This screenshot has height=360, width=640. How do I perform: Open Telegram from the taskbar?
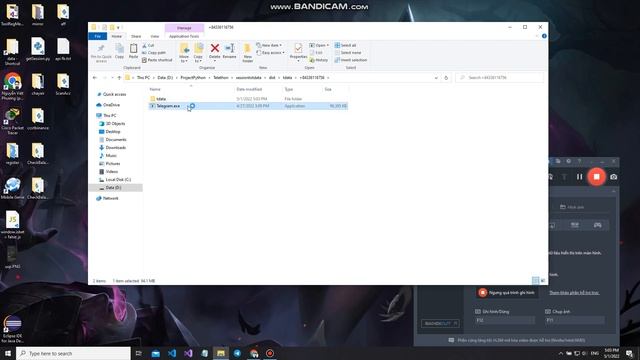tap(237, 353)
